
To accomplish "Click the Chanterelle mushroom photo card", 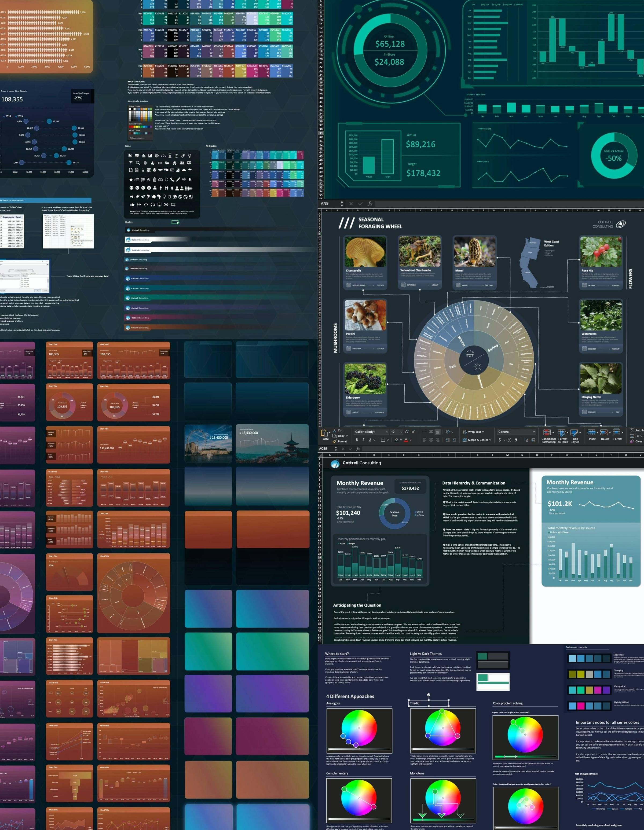I will pyautogui.click(x=365, y=262).
